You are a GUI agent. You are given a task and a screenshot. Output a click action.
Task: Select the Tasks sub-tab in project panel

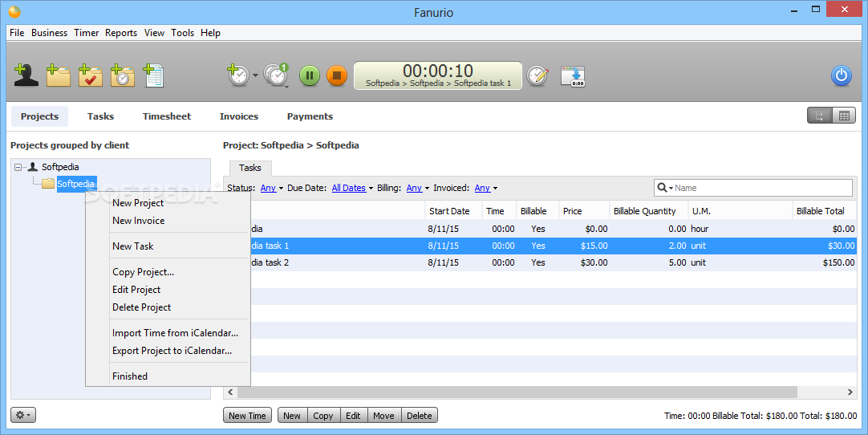point(250,168)
